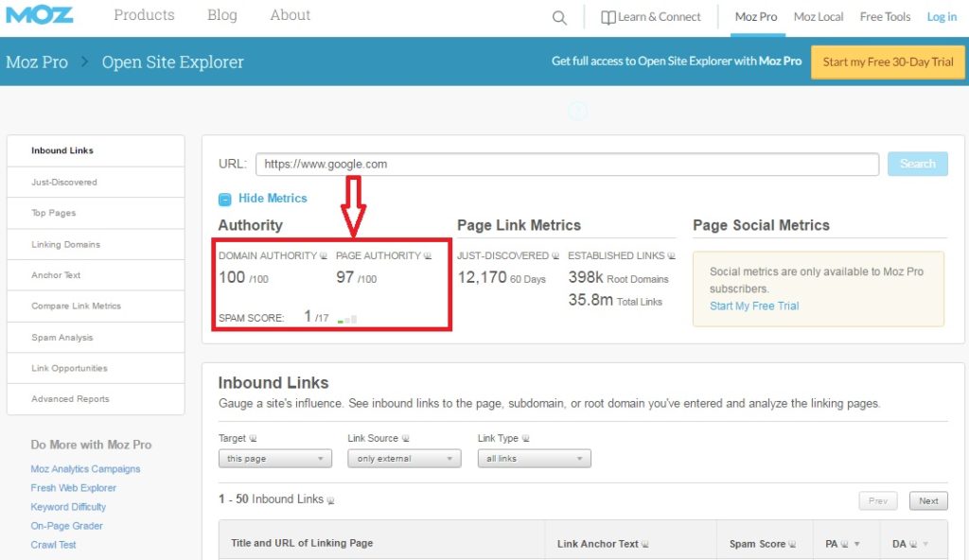Open the search magnifier icon
Viewport: 969px width, 560px height.
(x=559, y=17)
